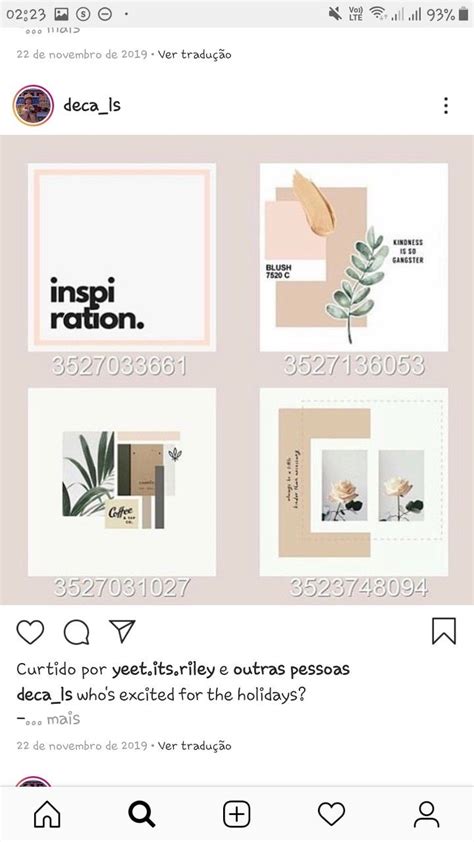
Task: Open the three-dot post options menu
Action: 446,106
